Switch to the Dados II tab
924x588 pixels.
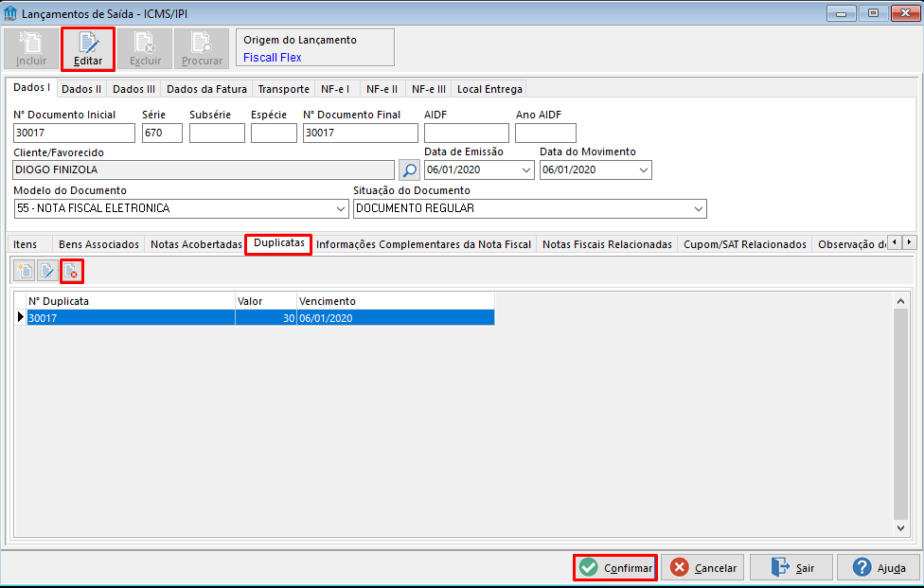(x=81, y=90)
